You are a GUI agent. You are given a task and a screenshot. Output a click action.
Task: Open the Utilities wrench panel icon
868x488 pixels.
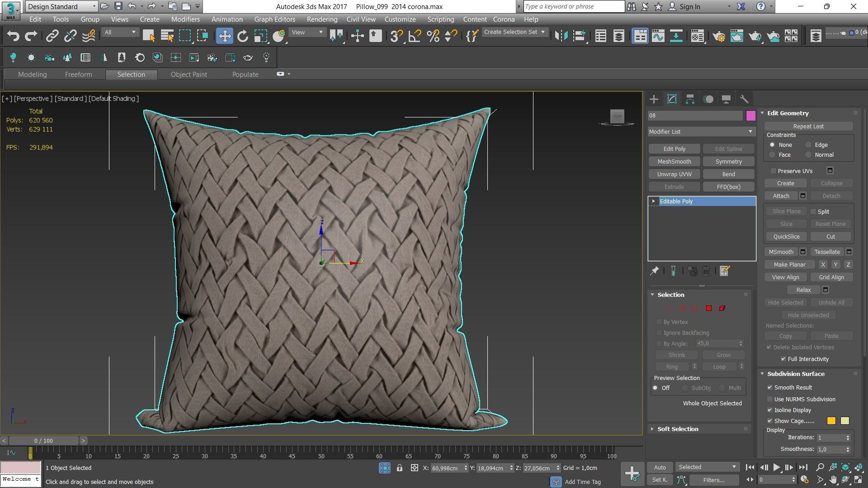tap(744, 99)
